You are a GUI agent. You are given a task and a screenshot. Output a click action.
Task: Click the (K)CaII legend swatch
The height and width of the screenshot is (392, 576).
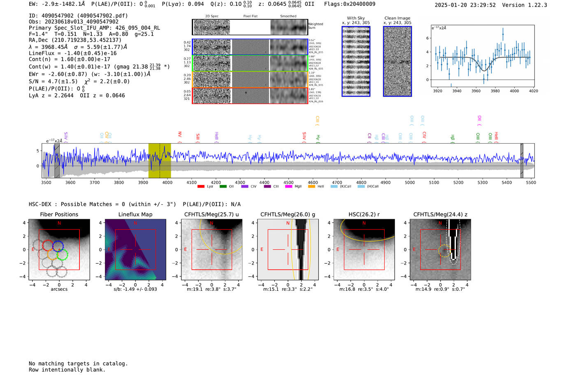pos(334,186)
